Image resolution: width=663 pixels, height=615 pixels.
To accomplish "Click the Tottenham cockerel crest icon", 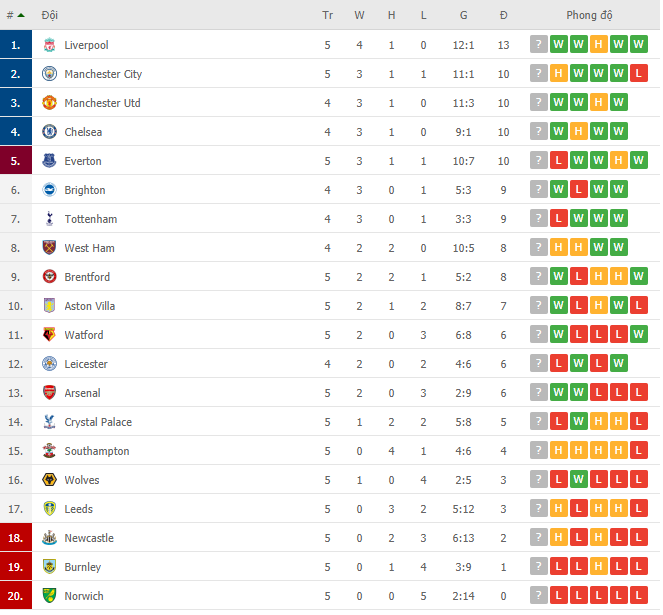I will [49, 219].
